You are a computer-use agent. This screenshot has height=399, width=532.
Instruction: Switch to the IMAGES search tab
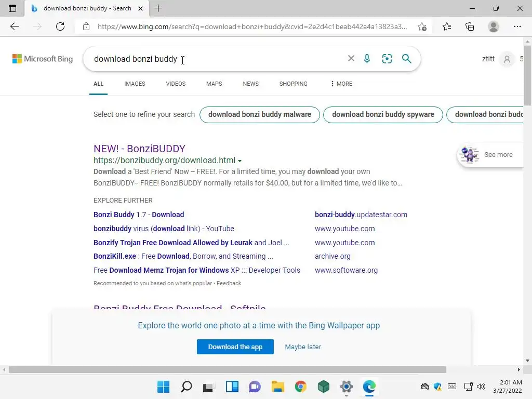(x=135, y=84)
